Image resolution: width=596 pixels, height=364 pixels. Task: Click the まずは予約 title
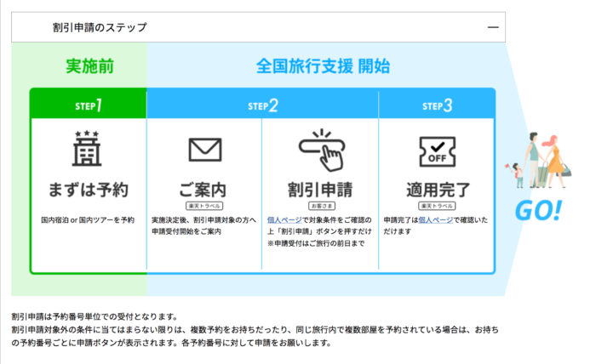89,190
